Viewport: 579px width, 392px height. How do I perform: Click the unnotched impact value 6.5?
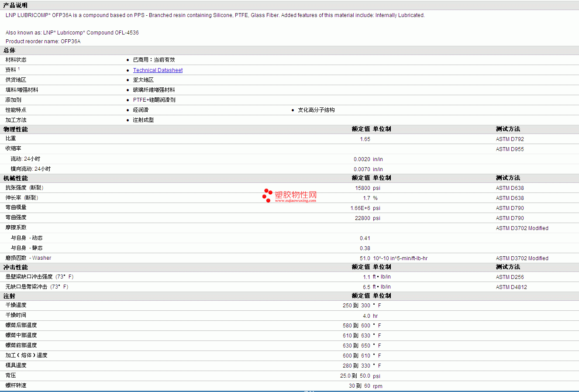(366, 287)
